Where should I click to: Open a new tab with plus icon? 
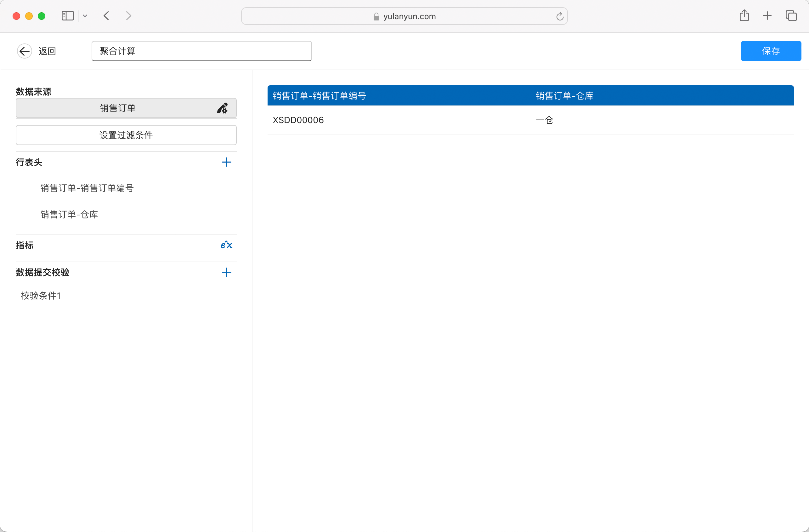[767, 16]
